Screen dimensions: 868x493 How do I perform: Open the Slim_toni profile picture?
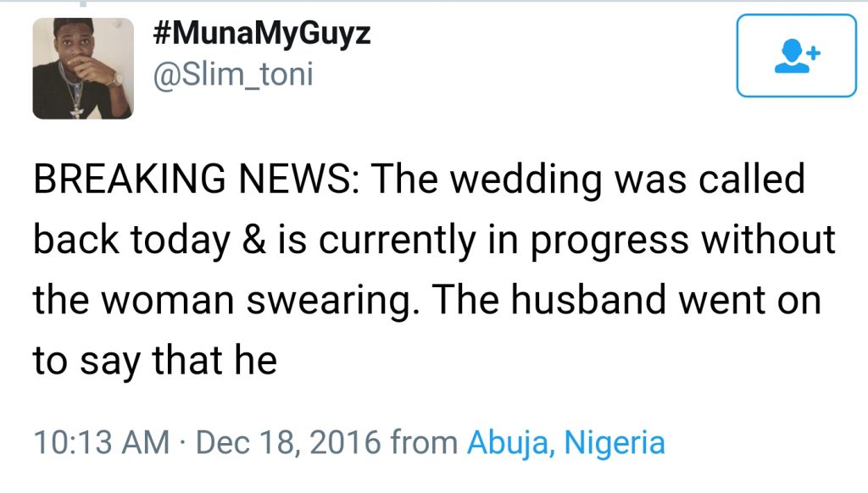(x=83, y=68)
